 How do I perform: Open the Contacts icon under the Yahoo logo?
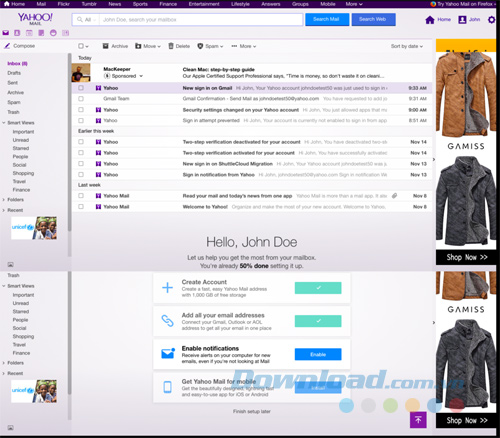click(x=17, y=33)
